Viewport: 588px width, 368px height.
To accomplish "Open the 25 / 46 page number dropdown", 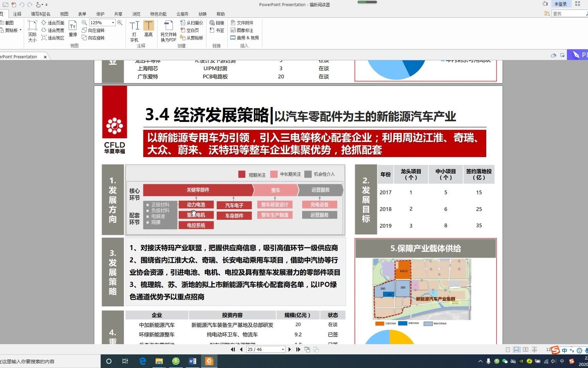I will tap(283, 350).
